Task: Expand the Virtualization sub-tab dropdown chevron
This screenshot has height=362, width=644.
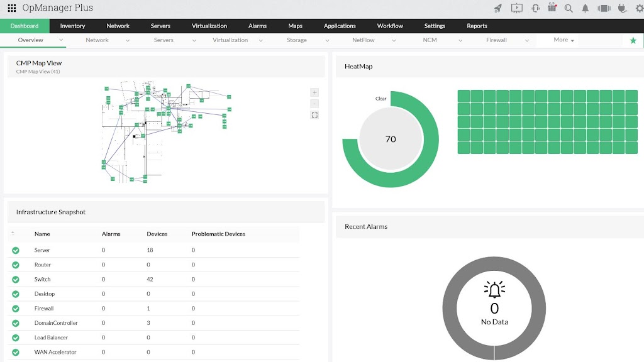Action: click(x=261, y=41)
